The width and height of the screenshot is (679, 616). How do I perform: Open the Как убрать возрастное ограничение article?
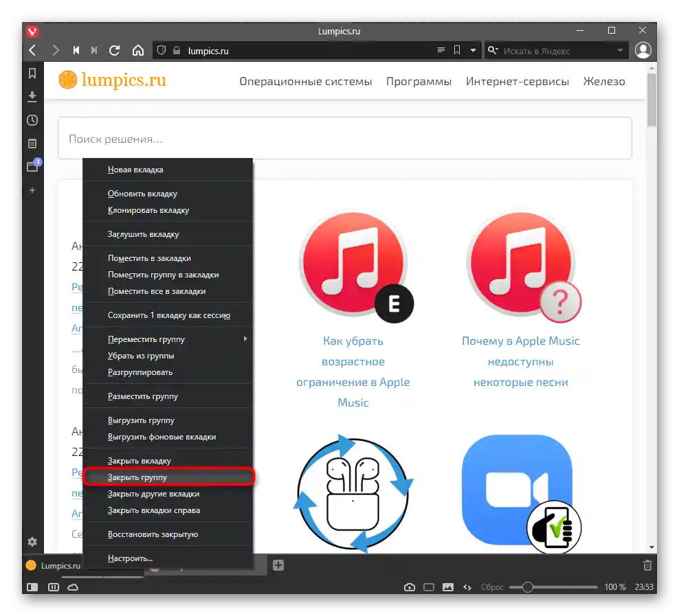coord(353,372)
